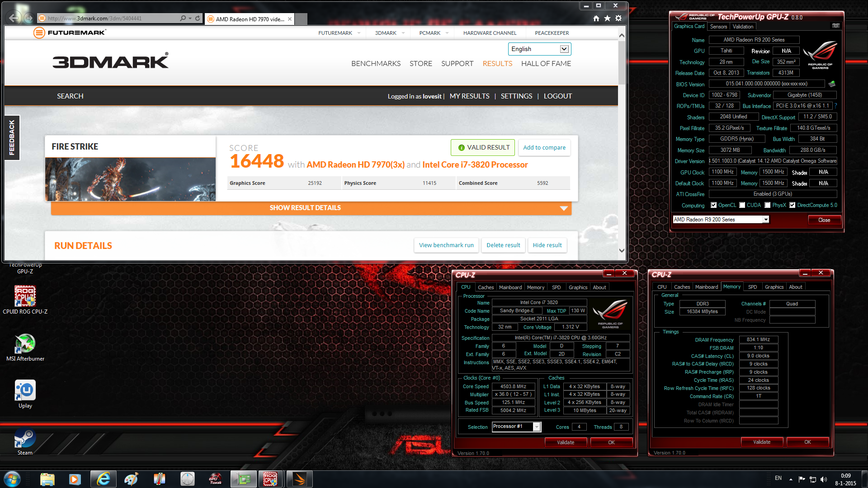Click the taskbar volume speaker icon
868x488 pixels.
click(x=824, y=479)
